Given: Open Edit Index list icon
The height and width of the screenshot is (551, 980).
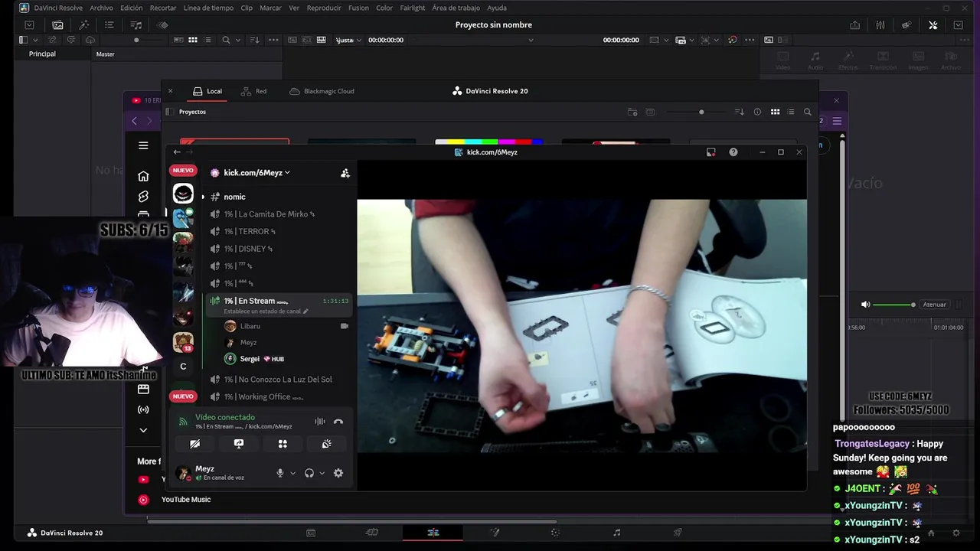Looking at the screenshot, I should point(109,24).
